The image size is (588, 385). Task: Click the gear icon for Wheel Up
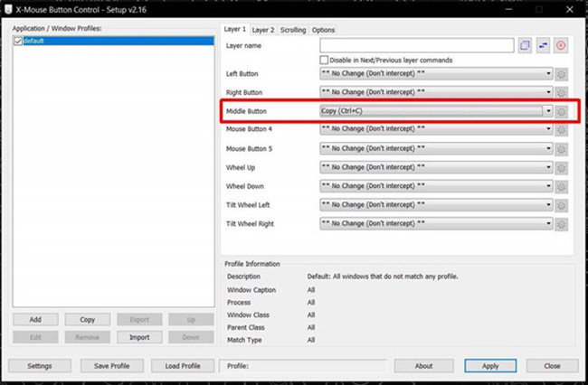pos(562,168)
